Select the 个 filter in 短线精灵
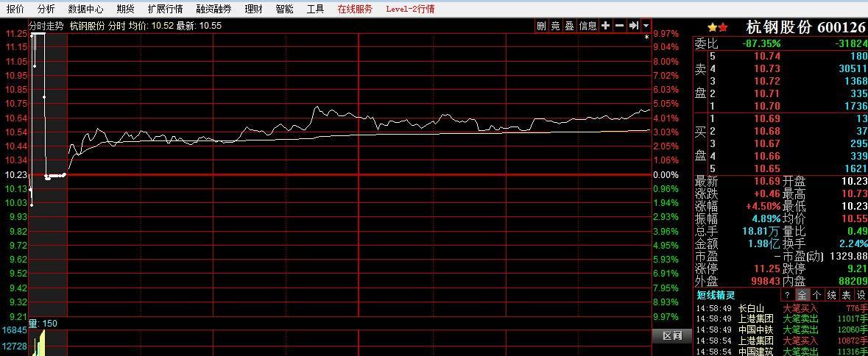 [816, 295]
